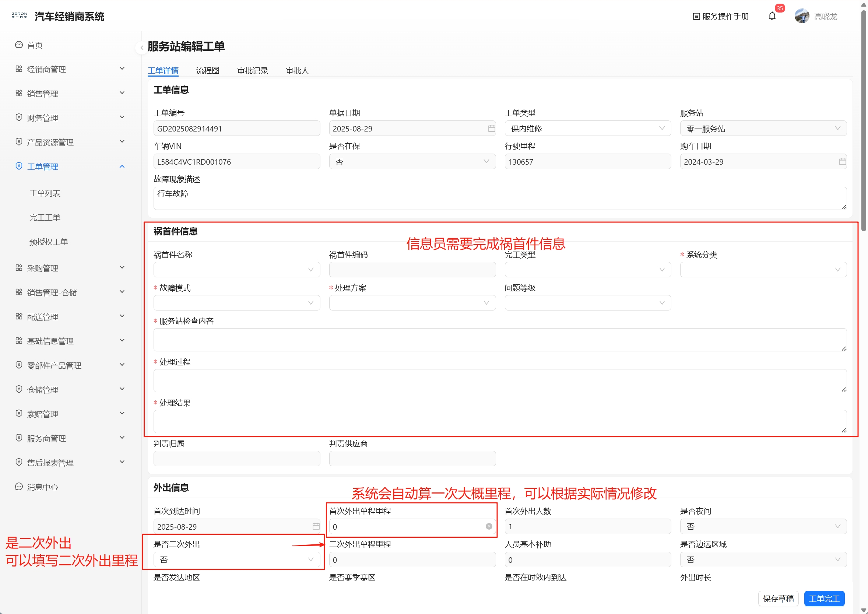Click the ZERON logo

click(x=19, y=15)
